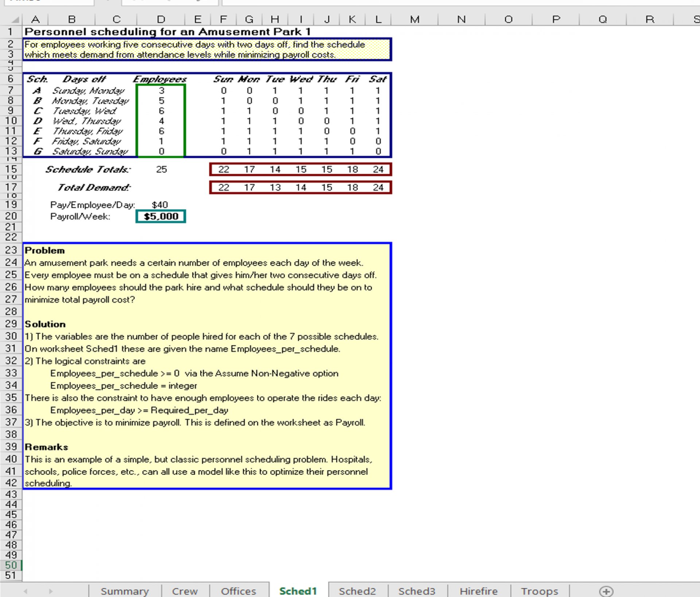Select Schedule D employees cell showing 4
The width and height of the screenshot is (700, 597).
click(x=161, y=121)
